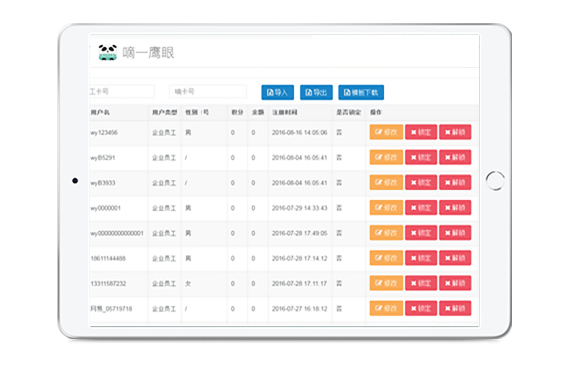Tap the tablet's round home button
The width and height of the screenshot is (570, 370).
(495, 180)
